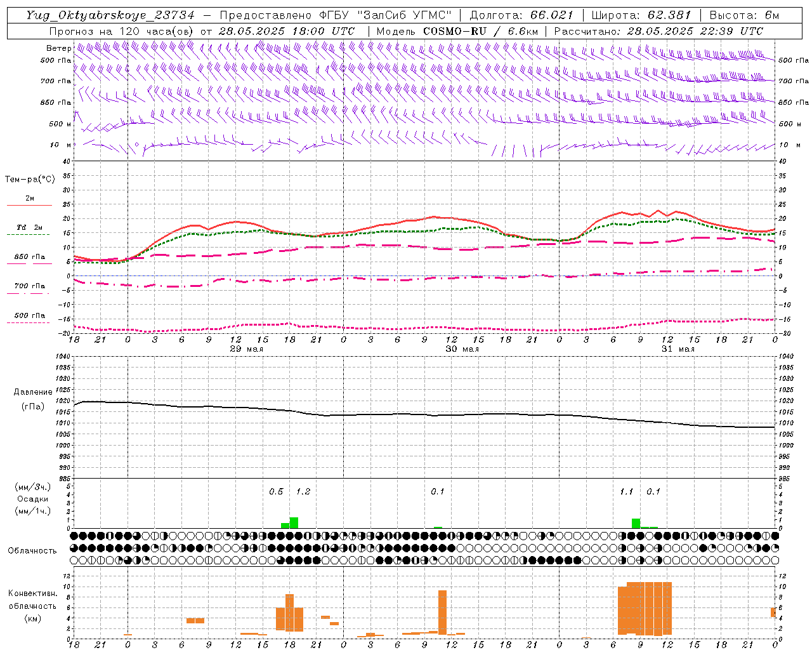The height and width of the screenshot is (650, 812).
Task: Click the grid resolution 6.6км
Action: click(523, 31)
